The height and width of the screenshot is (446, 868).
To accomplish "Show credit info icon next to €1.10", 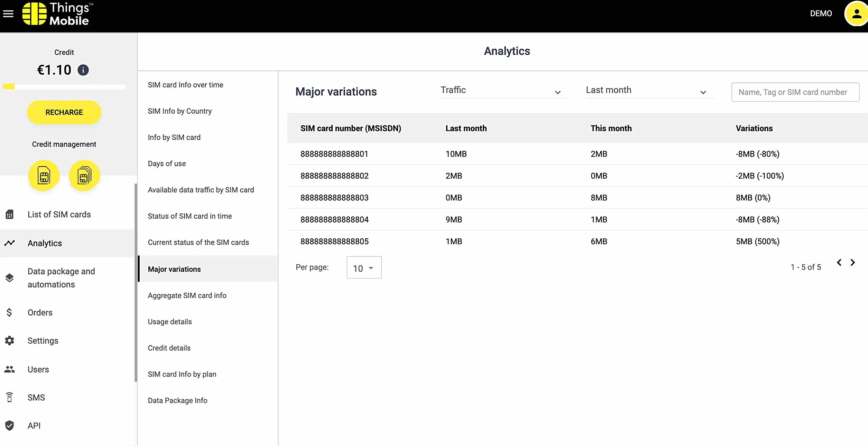I will [x=83, y=70].
